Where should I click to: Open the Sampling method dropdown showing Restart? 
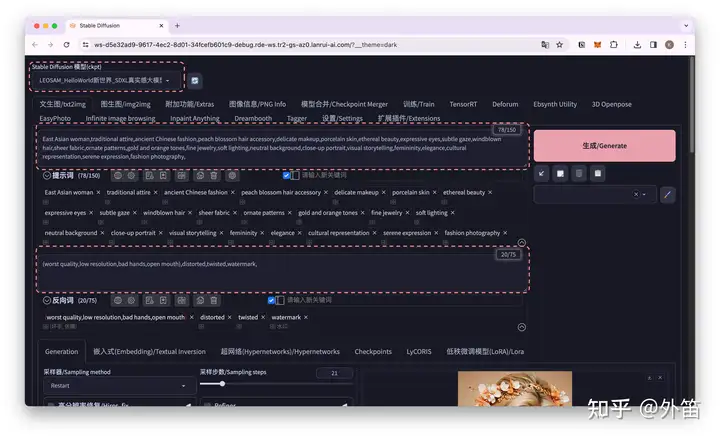point(119,386)
